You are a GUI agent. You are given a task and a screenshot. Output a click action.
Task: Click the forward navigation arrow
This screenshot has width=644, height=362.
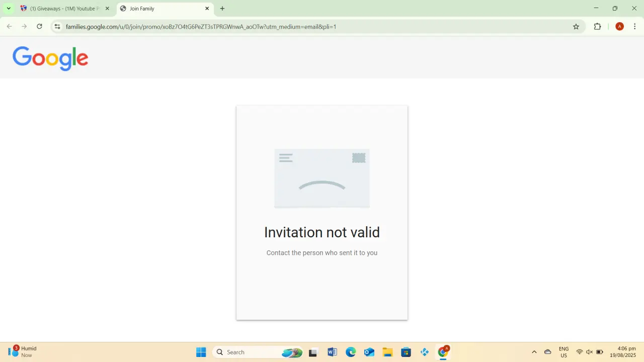pyautogui.click(x=24, y=27)
